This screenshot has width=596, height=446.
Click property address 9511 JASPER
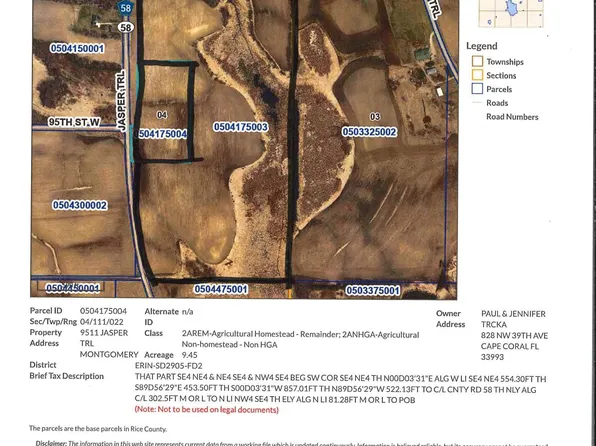click(104, 333)
